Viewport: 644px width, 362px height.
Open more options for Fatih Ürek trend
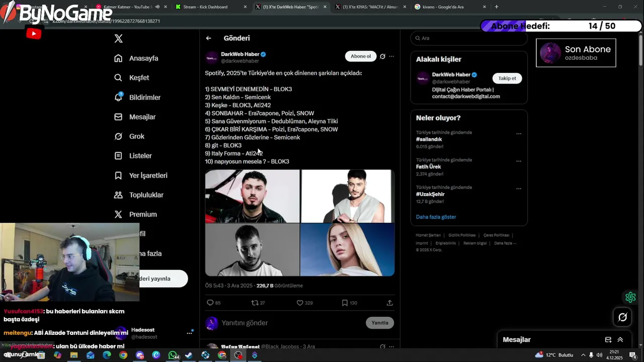(519, 161)
